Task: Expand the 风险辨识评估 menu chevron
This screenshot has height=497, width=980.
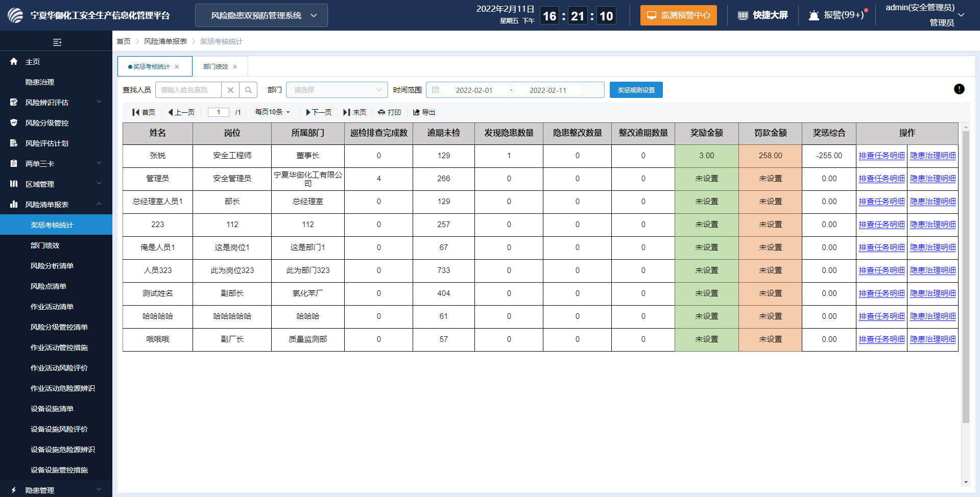Action: (99, 102)
